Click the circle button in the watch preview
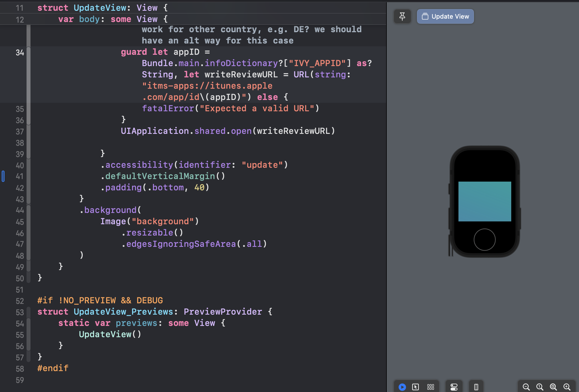Viewport: 579px width, 392px height. 484,239
